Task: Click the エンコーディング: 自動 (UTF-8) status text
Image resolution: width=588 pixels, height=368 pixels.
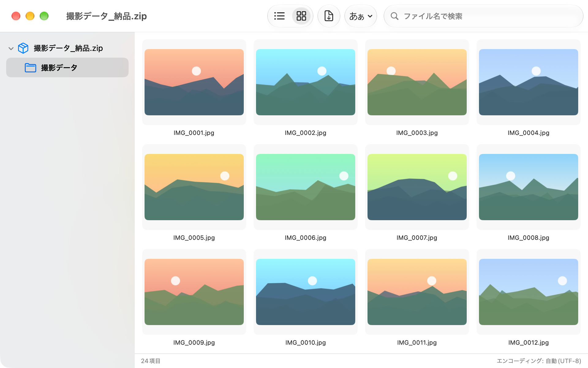Action: [539, 361]
